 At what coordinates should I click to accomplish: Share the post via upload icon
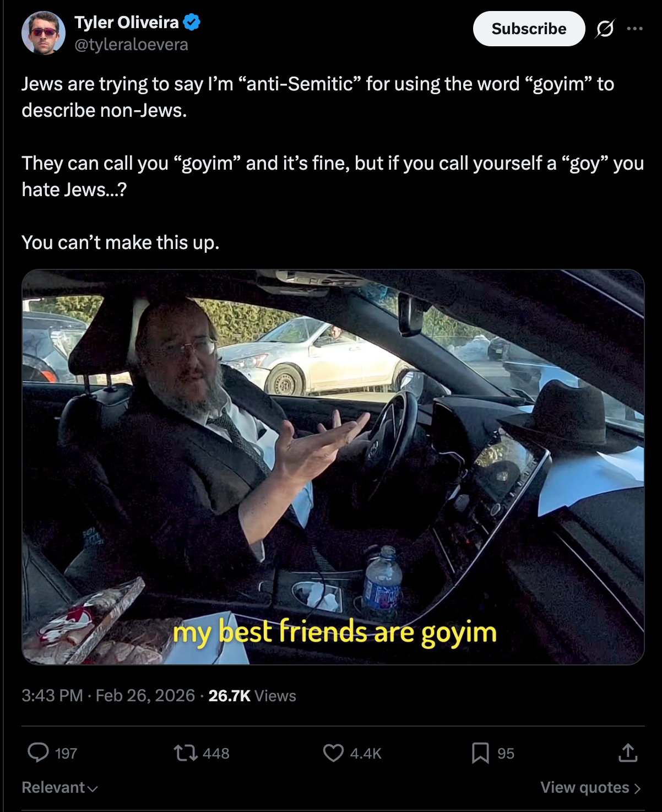(x=628, y=753)
